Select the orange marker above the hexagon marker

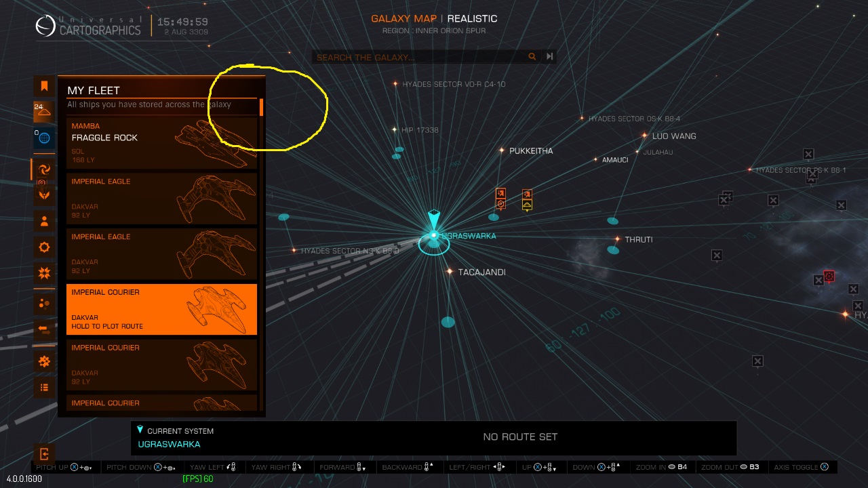coord(500,194)
